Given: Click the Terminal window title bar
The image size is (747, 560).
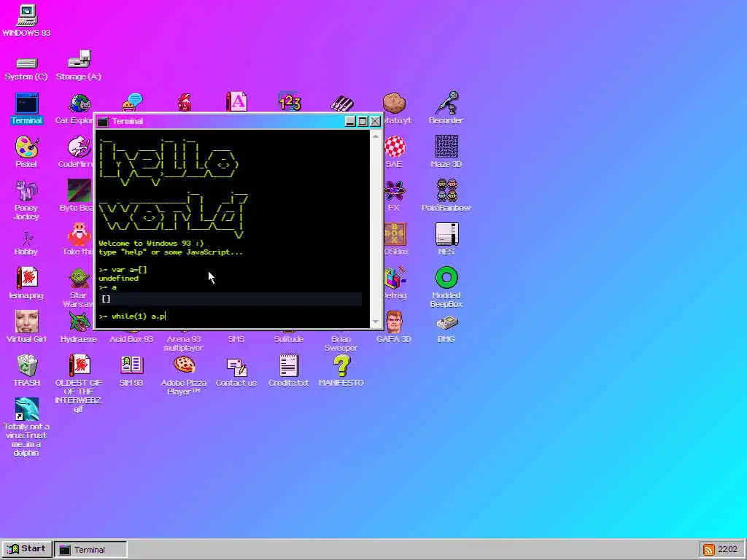Looking at the screenshot, I should pyautogui.click(x=220, y=122).
